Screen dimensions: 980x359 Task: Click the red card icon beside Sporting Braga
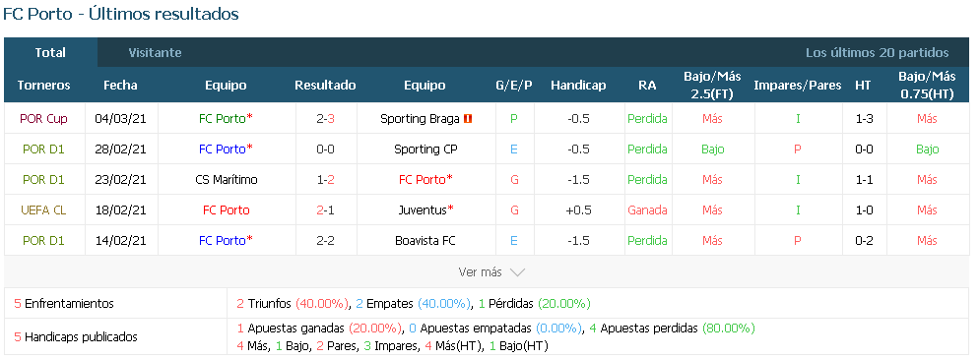(x=468, y=119)
